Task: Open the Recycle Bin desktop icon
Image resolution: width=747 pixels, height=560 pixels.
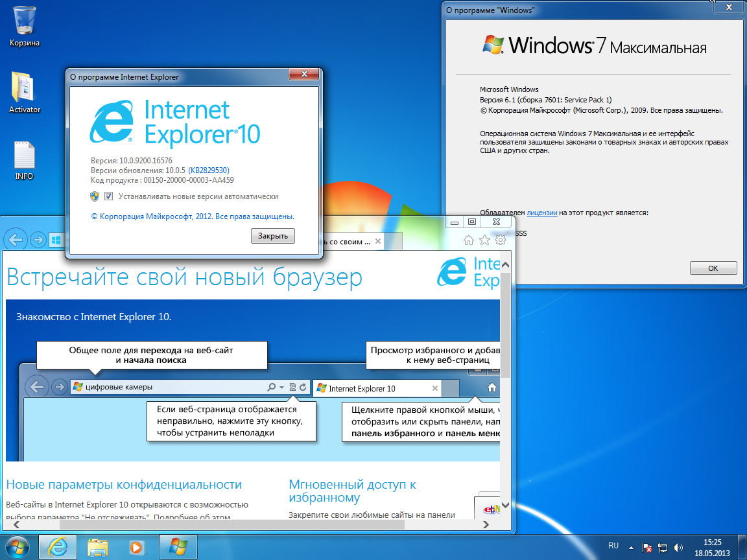Action: [x=24, y=26]
